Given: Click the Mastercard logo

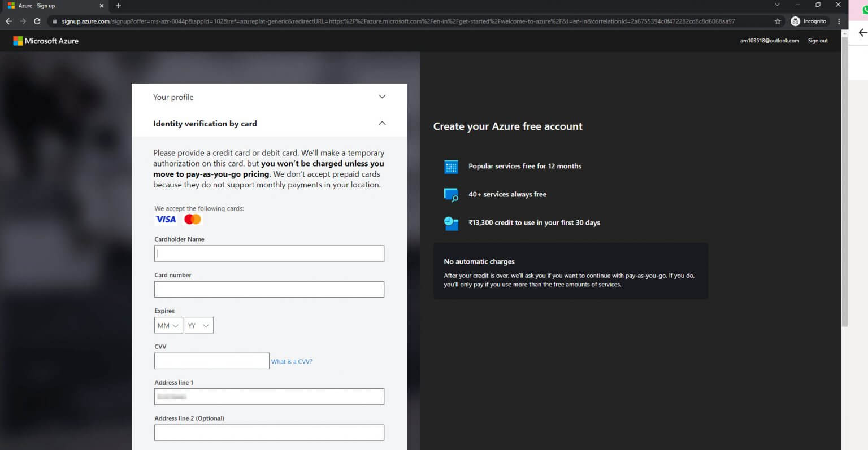Looking at the screenshot, I should (x=193, y=219).
